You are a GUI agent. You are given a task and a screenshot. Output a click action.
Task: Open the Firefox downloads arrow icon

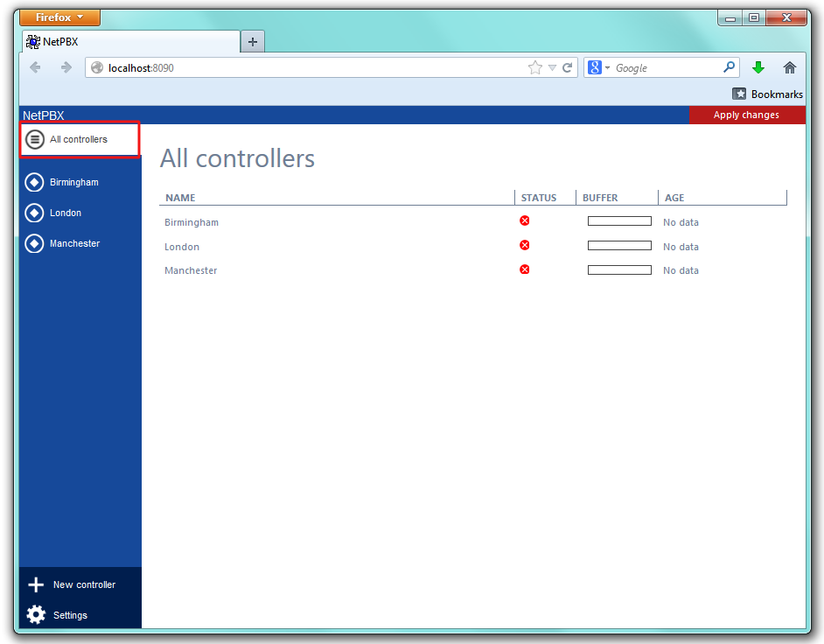coord(758,67)
